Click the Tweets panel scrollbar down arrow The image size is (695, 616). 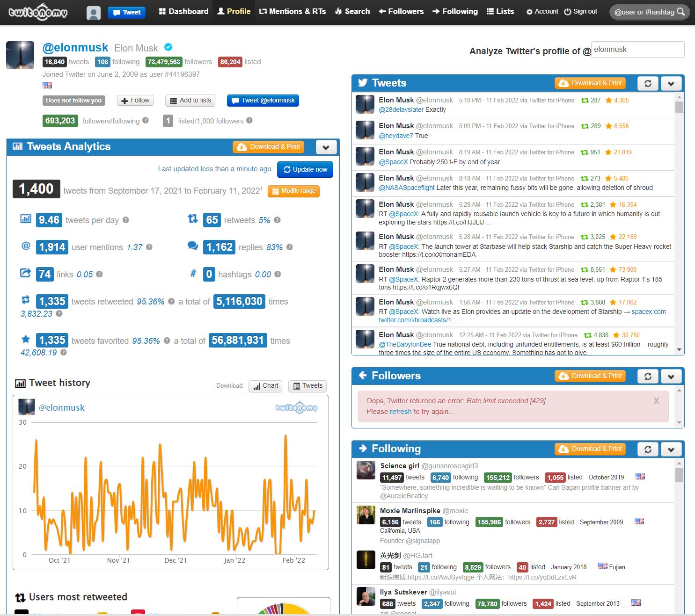tap(679, 350)
